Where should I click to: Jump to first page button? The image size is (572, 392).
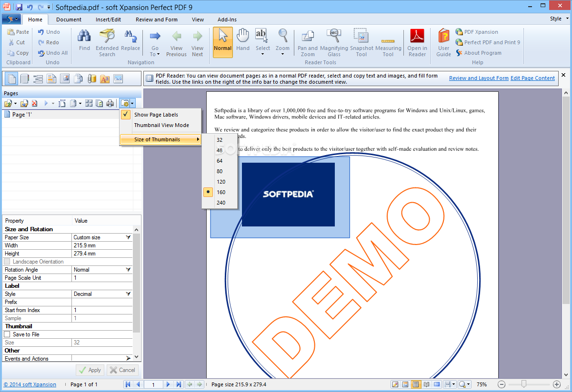coord(128,384)
